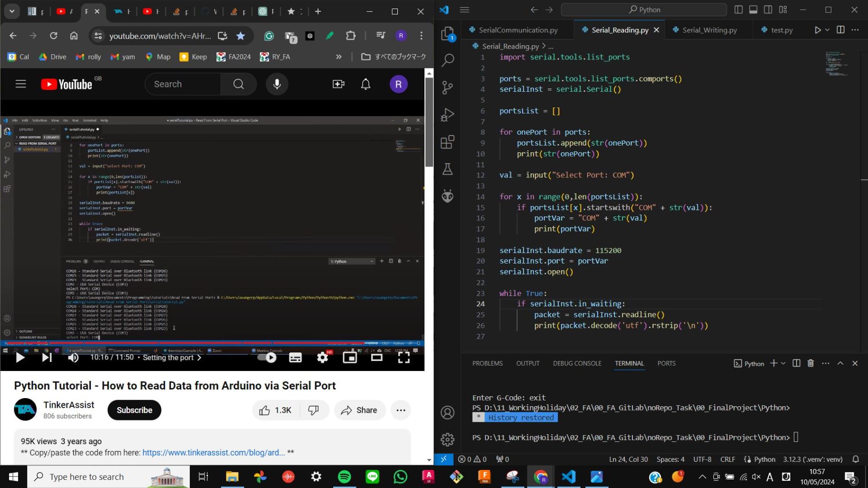Open terminal panel more actions menu
The image size is (868, 488).
tap(826, 363)
